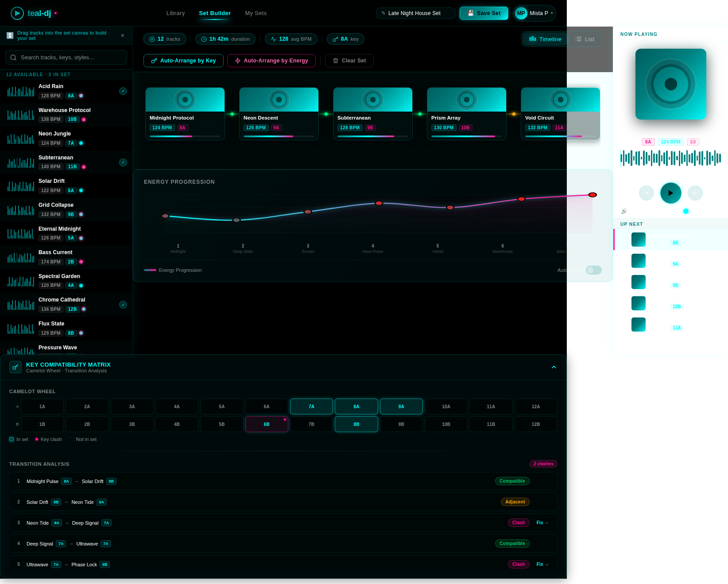This screenshot has height=584, width=728.
Task: Click the volume slider handle
Action: [685, 211]
